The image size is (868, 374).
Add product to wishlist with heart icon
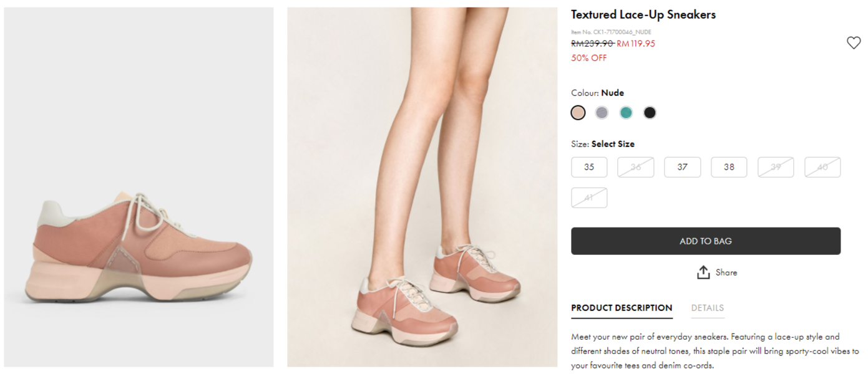pos(853,43)
